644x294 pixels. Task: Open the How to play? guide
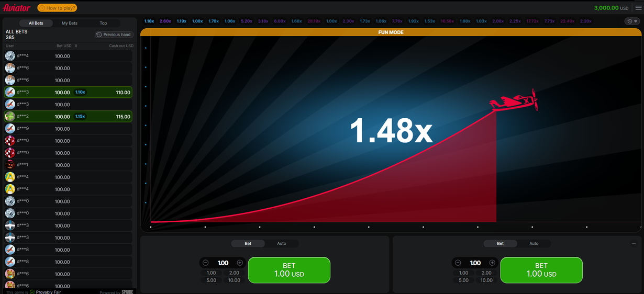[57, 8]
